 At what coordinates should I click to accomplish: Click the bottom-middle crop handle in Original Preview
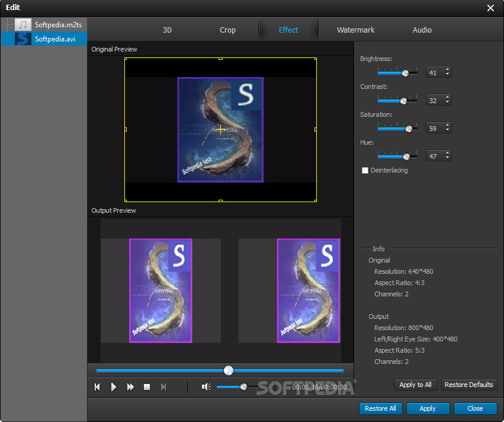click(220, 201)
